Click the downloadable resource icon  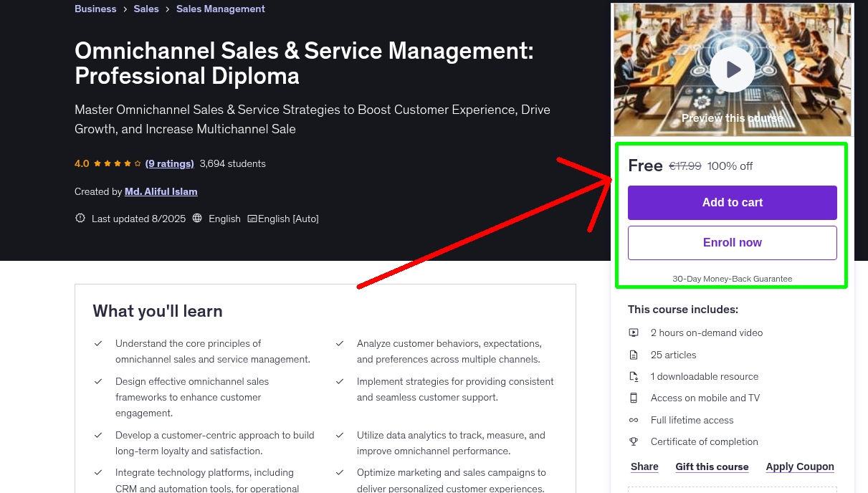634,375
